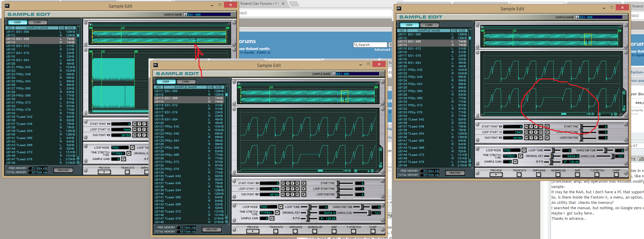
Task: Audition Start Point speaker icon in right window
Action: point(547,127)
